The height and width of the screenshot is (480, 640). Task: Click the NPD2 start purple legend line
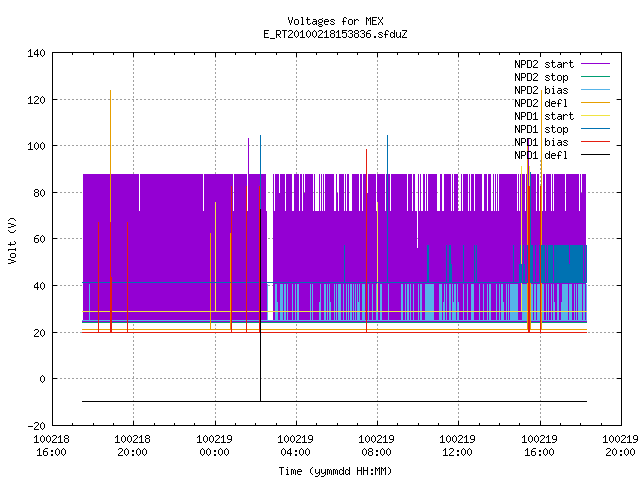tap(595, 64)
